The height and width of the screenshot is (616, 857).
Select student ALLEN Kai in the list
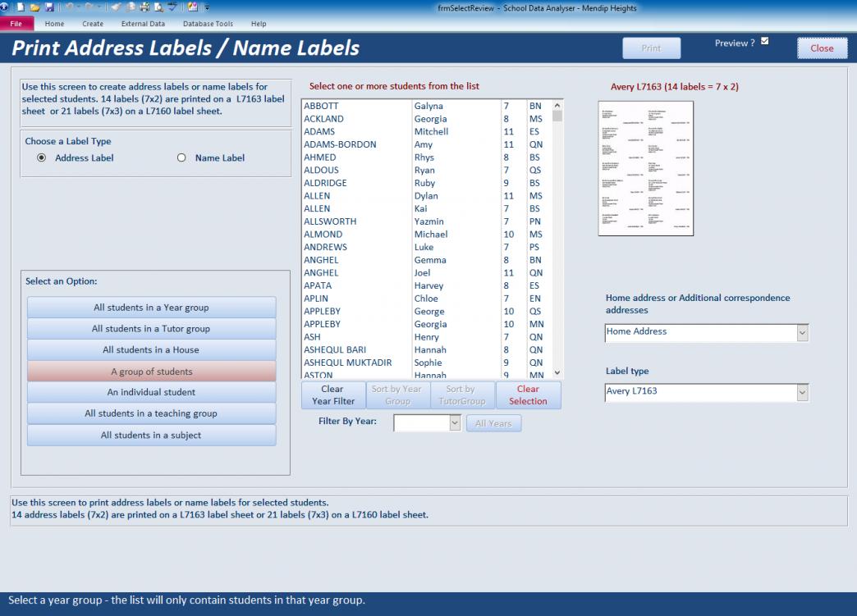click(426, 208)
